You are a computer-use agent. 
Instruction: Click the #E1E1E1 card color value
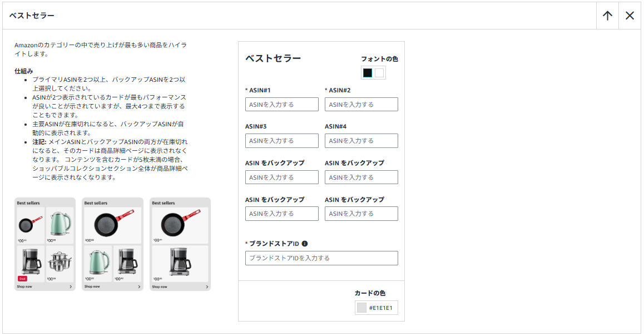(382, 308)
